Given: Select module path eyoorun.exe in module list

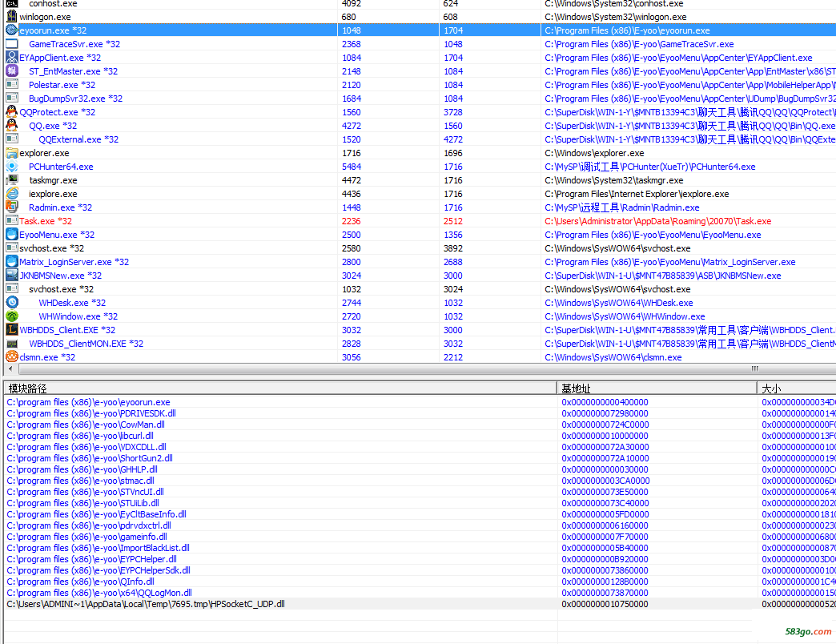Looking at the screenshot, I should tap(89, 402).
